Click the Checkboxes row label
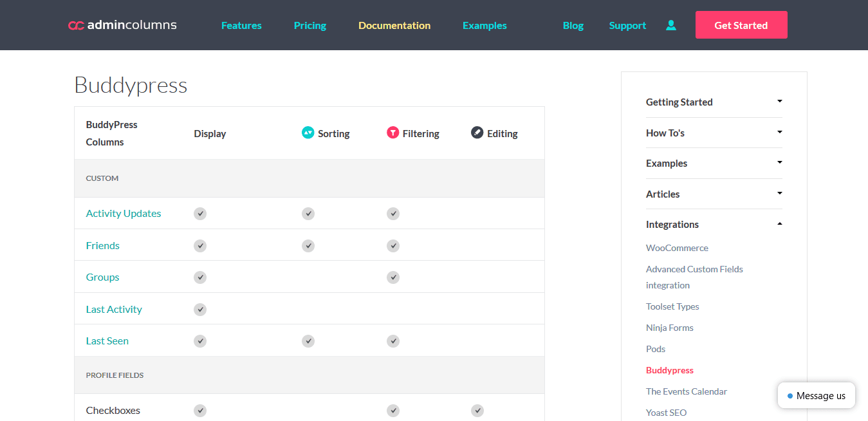The image size is (868, 421). (113, 411)
